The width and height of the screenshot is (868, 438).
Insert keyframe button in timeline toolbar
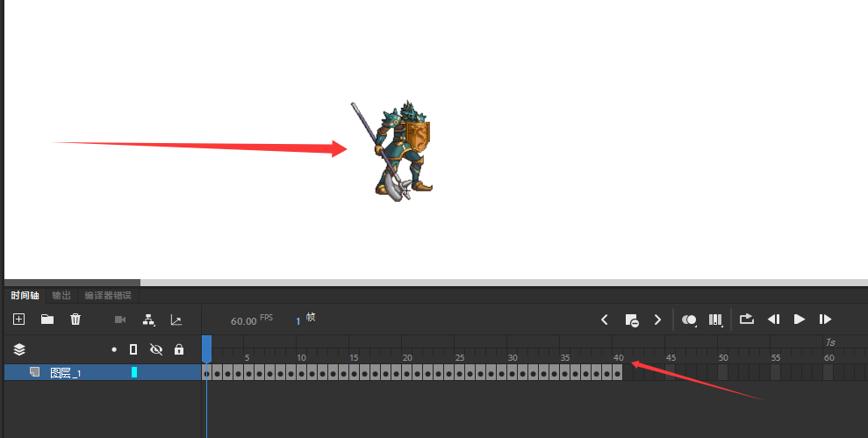point(632,320)
